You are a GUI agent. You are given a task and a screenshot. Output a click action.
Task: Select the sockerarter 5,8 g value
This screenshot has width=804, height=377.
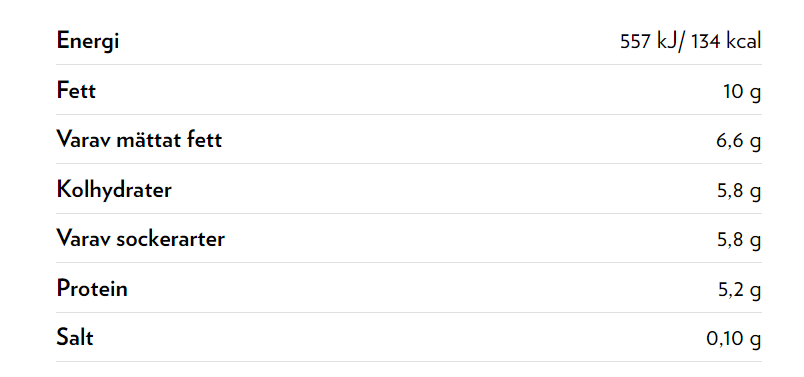(x=739, y=241)
